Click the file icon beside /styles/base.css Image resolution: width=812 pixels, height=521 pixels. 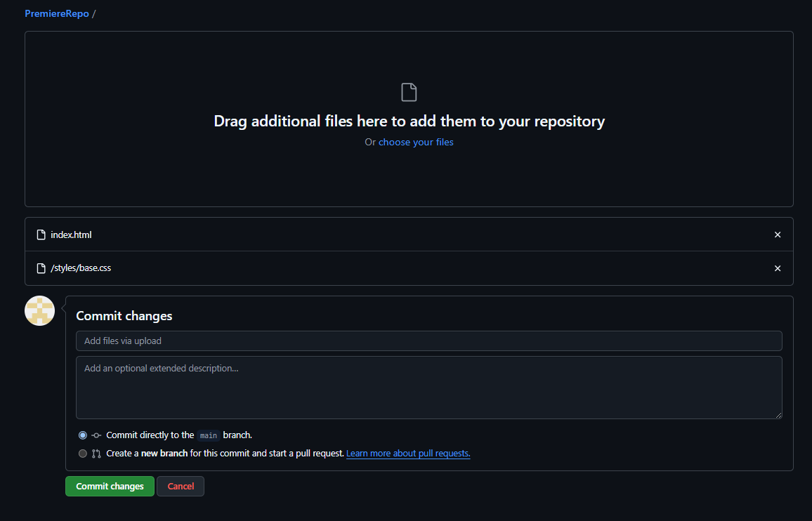(41, 268)
